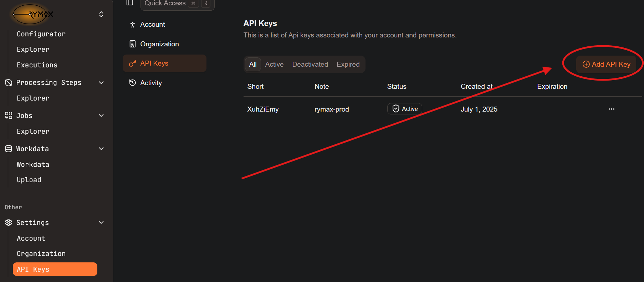The height and width of the screenshot is (282, 644).
Task: Click the July 1, 2025 created date
Action: coord(479,109)
